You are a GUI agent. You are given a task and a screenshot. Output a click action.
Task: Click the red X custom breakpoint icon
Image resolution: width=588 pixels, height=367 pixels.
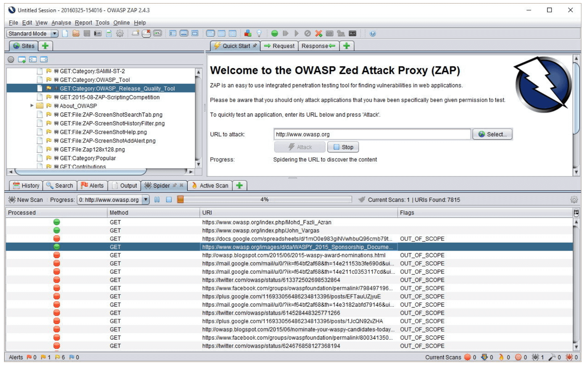click(319, 33)
